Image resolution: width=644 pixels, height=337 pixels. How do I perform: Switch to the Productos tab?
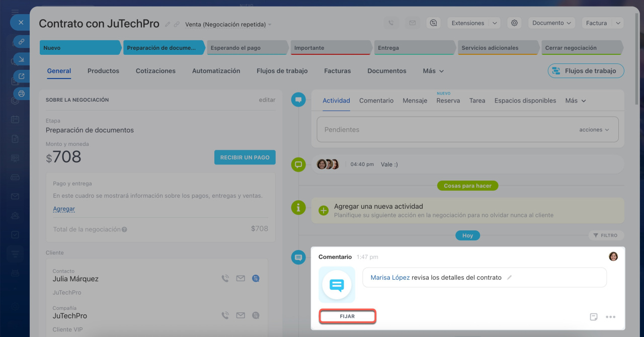click(103, 71)
